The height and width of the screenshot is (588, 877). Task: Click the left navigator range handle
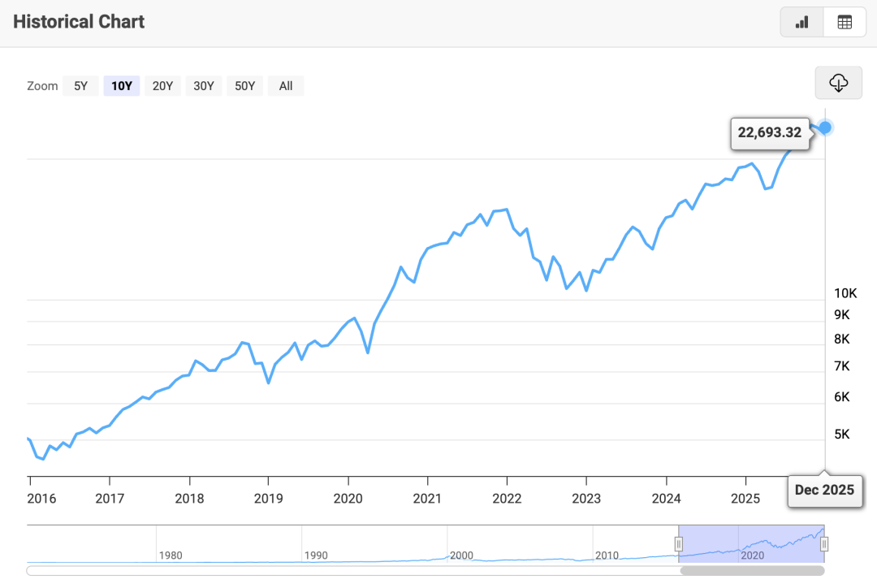point(679,544)
